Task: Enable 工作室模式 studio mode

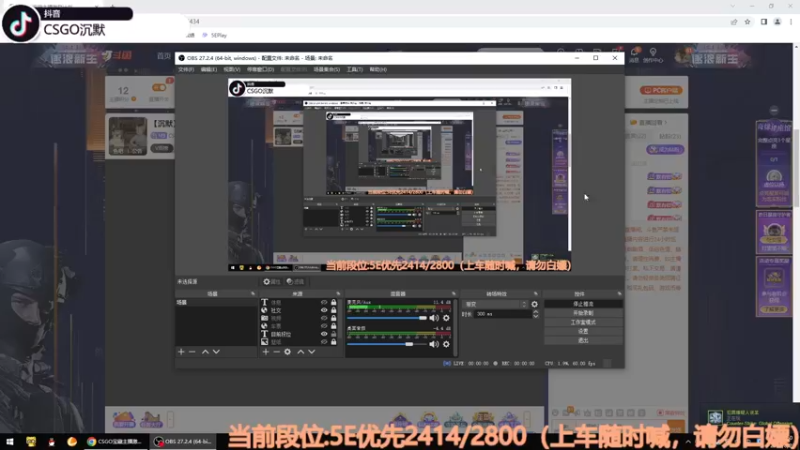Action: pyautogui.click(x=583, y=322)
